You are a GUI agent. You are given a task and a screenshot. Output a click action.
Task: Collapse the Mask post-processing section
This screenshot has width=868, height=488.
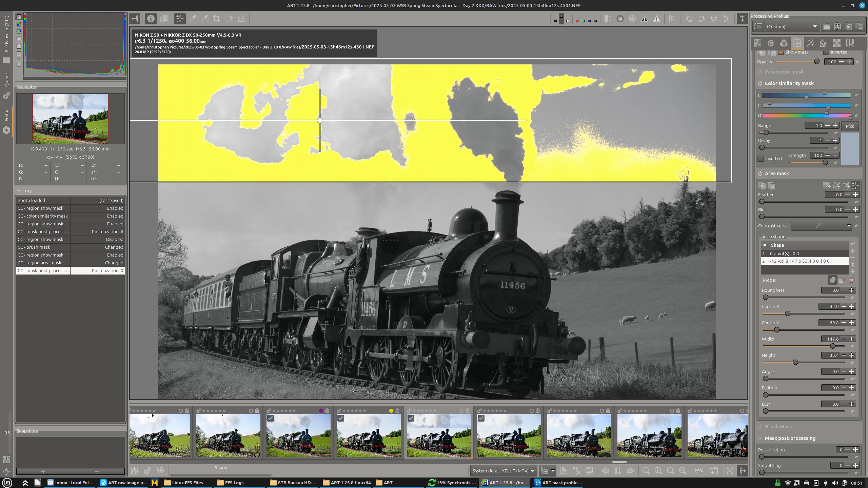click(x=760, y=438)
